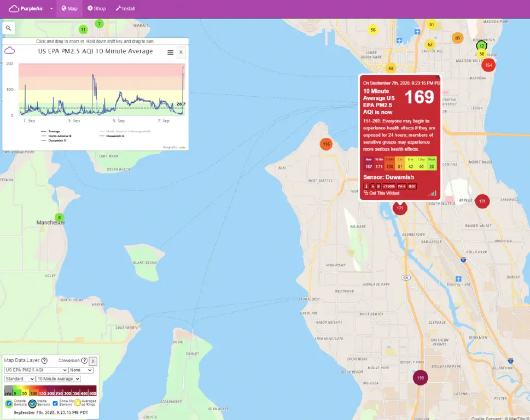Select the green marker 8 near Manchester
Viewport: 530px width, 420px height.
coord(60,218)
